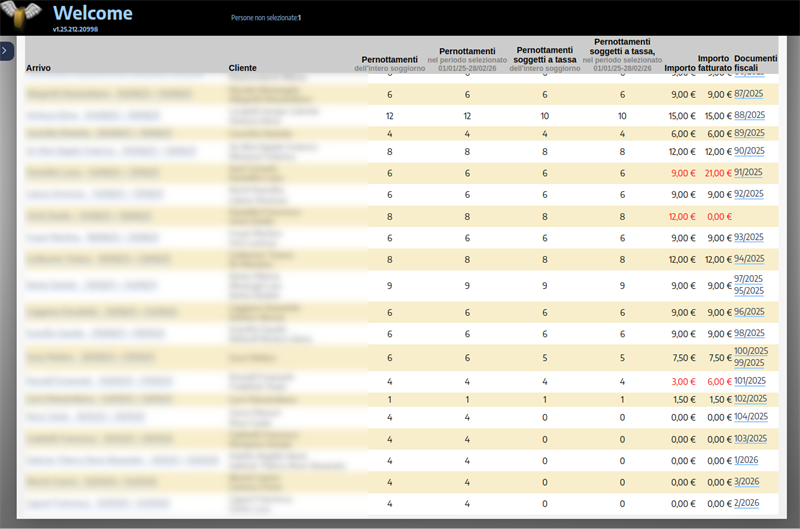Open fiscal document 100/2025

[751, 351]
